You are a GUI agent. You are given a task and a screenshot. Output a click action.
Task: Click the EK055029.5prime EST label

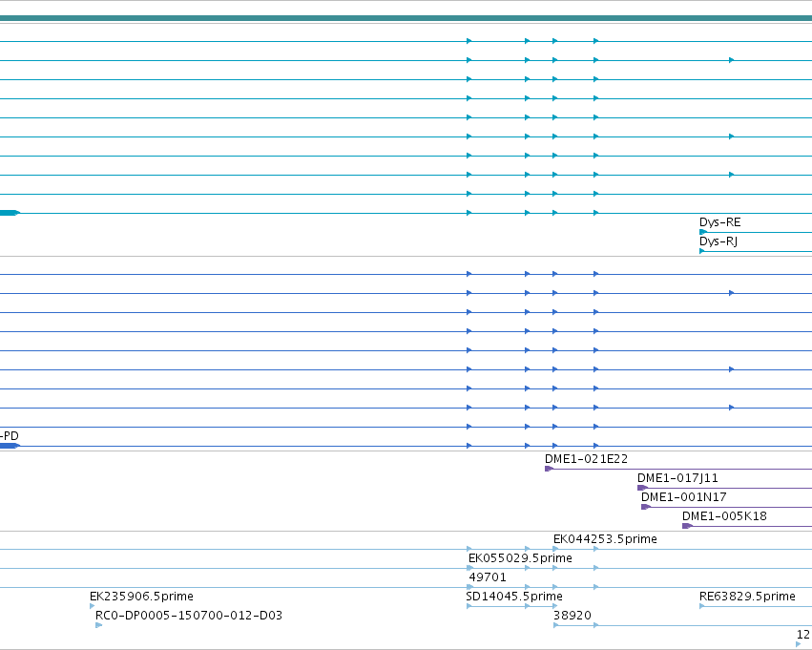(x=520, y=558)
